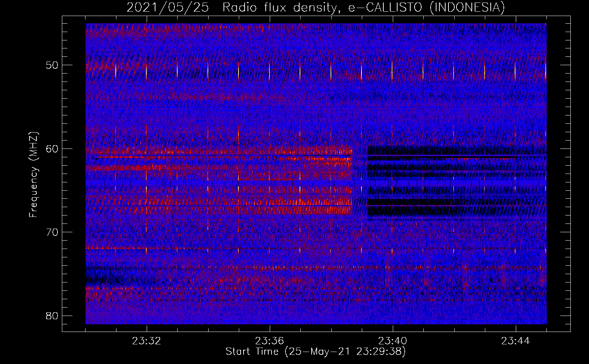
Task: Click the 'Start Time (25-May-21 23:29:38)' axis label
Action: [316, 352]
